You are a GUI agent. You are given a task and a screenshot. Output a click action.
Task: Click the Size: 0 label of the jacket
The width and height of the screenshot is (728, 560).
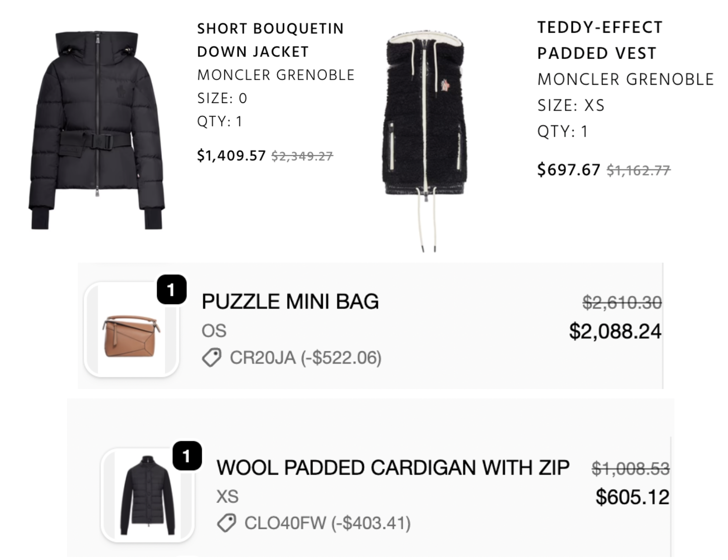[x=222, y=98]
